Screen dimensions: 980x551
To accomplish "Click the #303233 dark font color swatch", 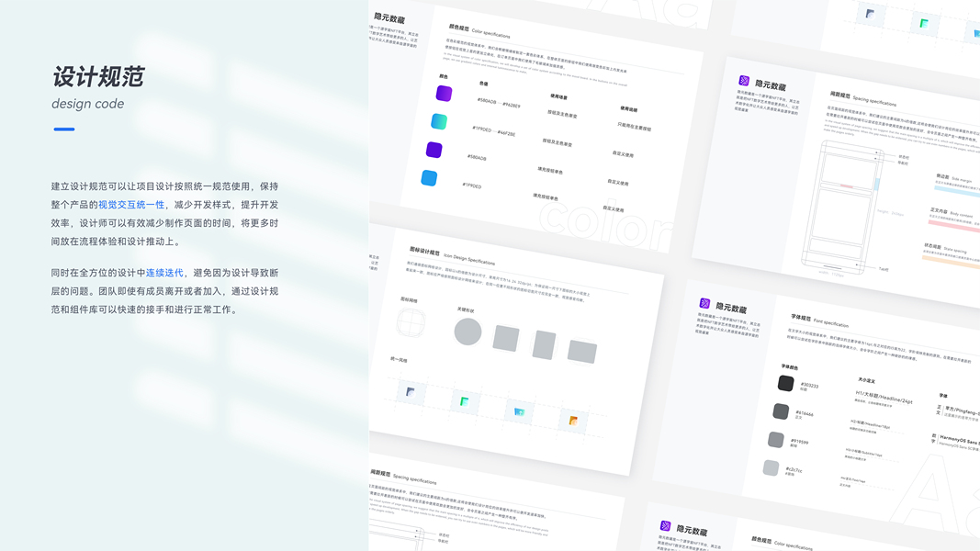I will tap(785, 383).
